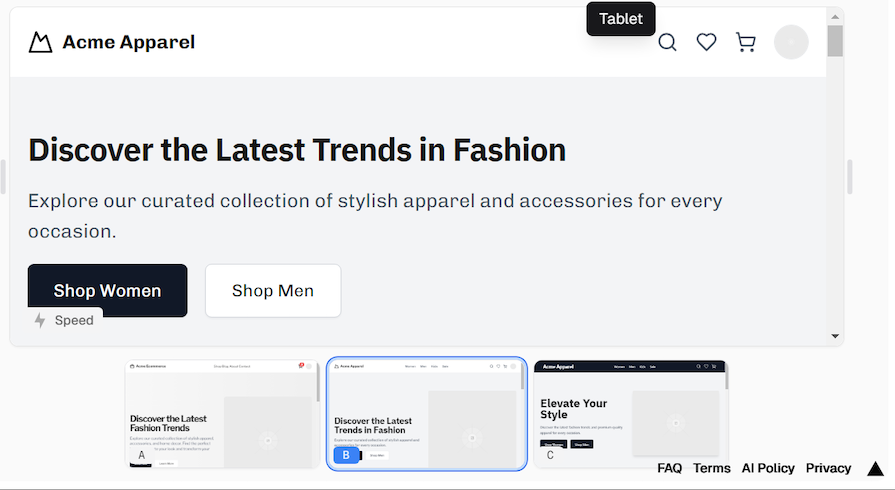The image size is (895, 490).
Task: Open the Terms link
Action: tap(712, 468)
